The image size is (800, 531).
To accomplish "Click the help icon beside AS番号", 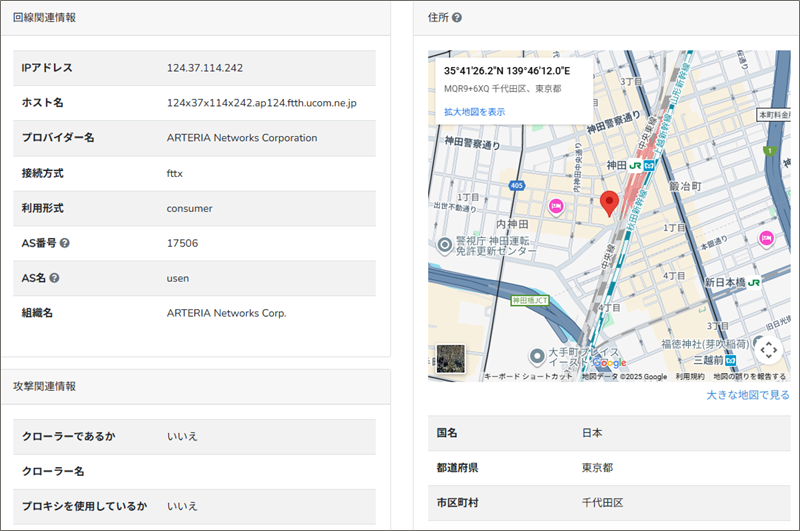I will 65,243.
